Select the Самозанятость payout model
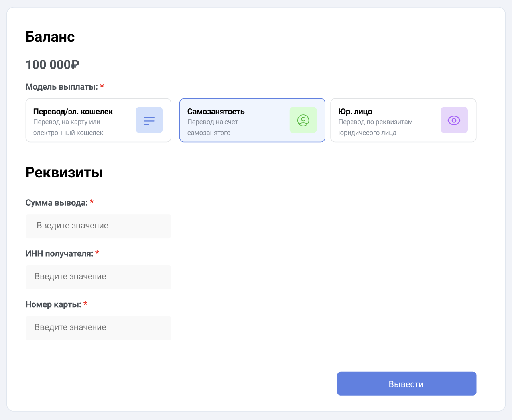Viewport: 512px width, 420px height. point(252,120)
